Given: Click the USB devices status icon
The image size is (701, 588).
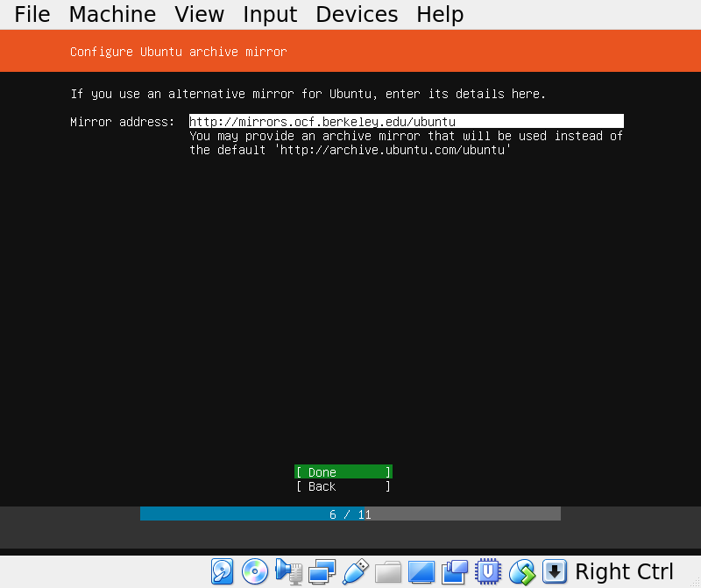Looking at the screenshot, I should (355, 570).
